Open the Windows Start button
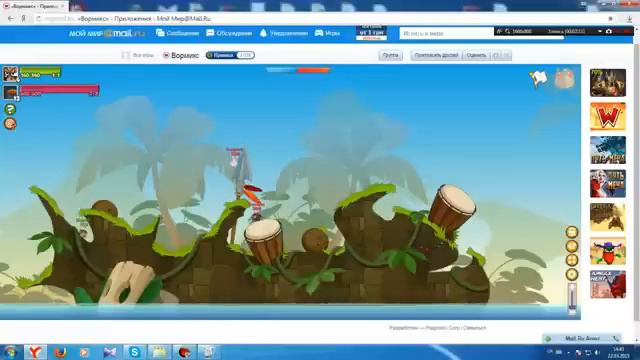640x360 pixels. click(x=11, y=352)
